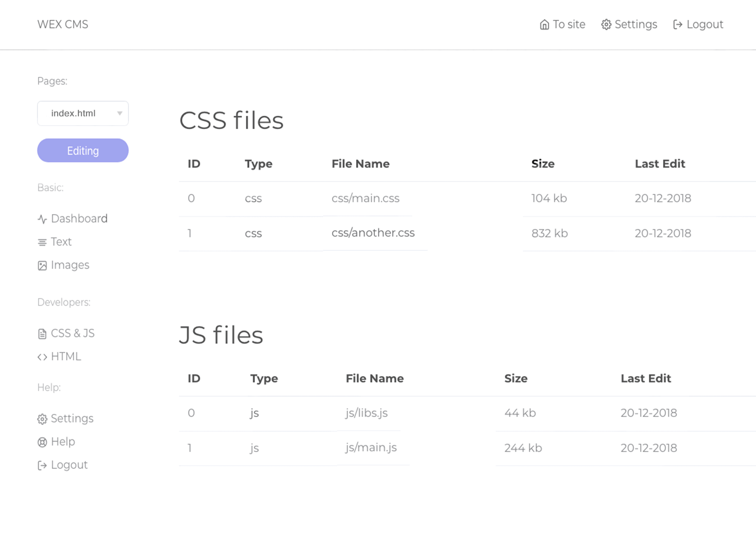
Task: Click the Help question mark icon
Action: point(42,442)
